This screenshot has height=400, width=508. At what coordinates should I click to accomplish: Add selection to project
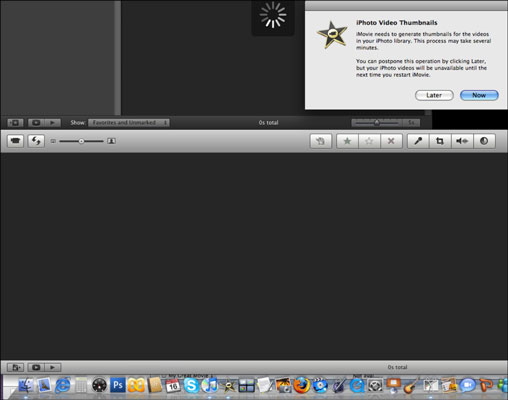[x=320, y=141]
